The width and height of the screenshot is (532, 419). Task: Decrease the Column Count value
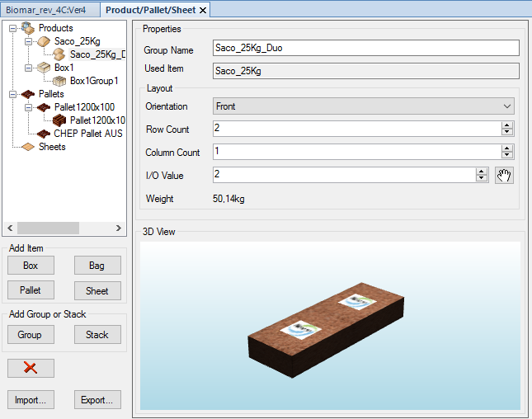[507, 155]
